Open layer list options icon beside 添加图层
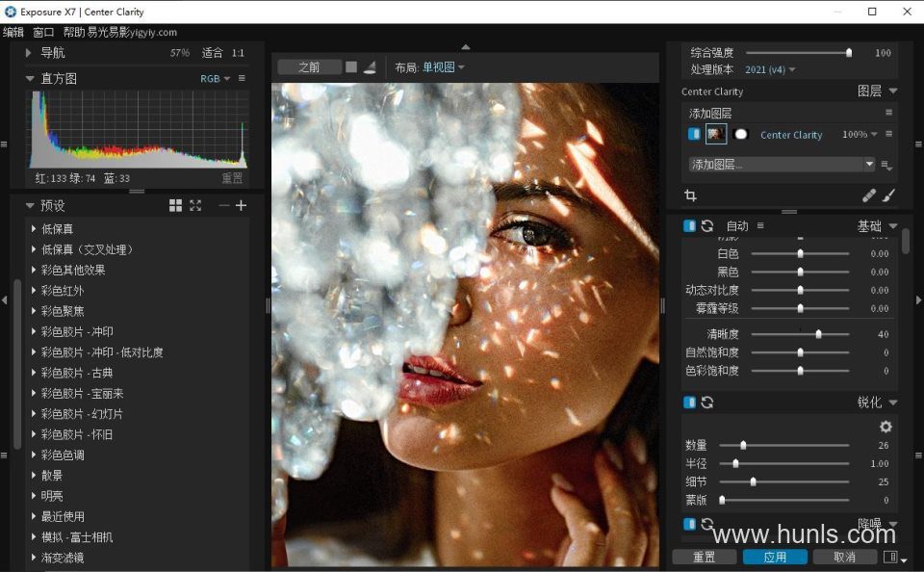 tap(886, 165)
